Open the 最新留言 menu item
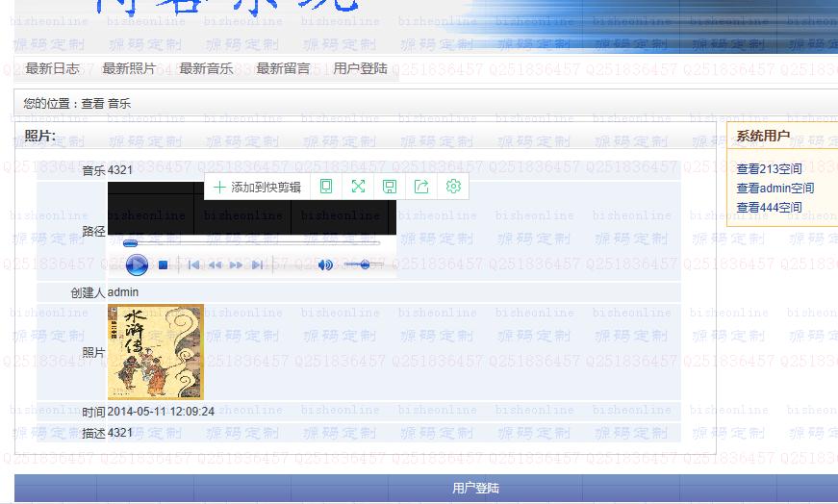838x504 pixels. (283, 68)
